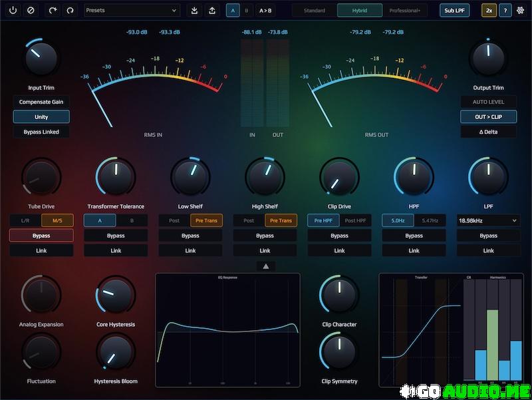Viewport: 532px width, 400px height.
Task: Click the preset upload/export icon
Action: [x=212, y=11]
